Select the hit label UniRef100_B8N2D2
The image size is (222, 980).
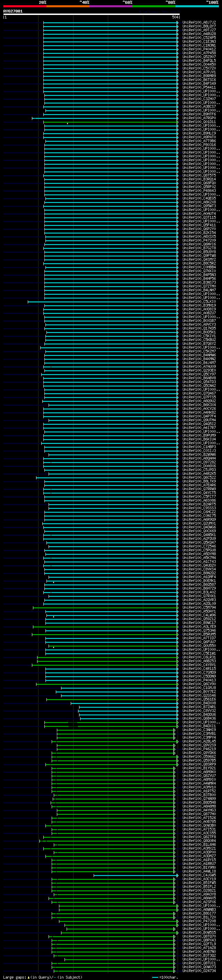(199, 573)
